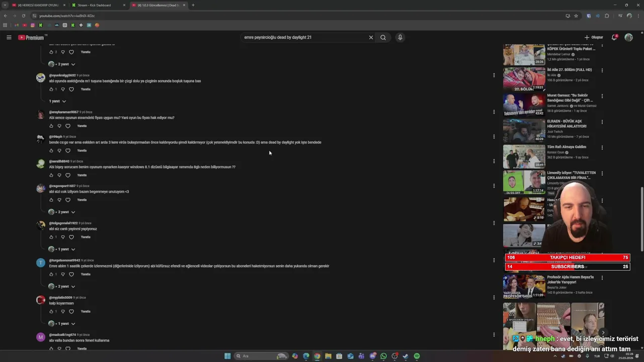Open the tab search dropdown arrow

(x=5, y=5)
